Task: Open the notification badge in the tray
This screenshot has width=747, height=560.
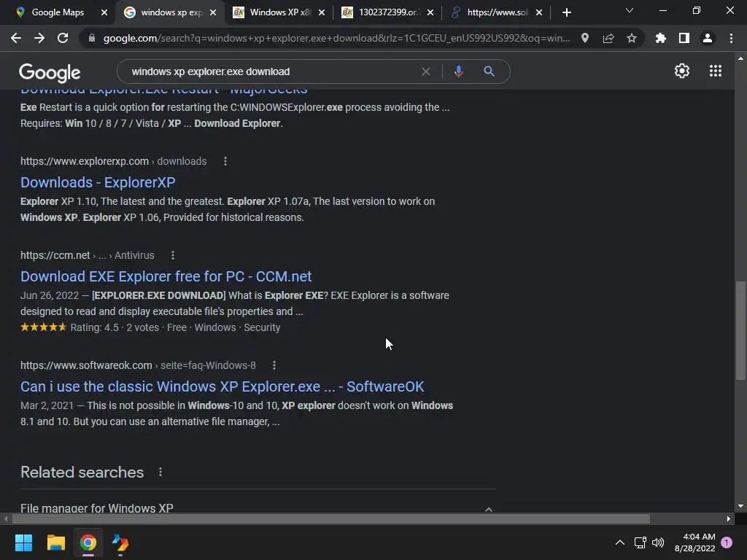Action: tap(727, 542)
